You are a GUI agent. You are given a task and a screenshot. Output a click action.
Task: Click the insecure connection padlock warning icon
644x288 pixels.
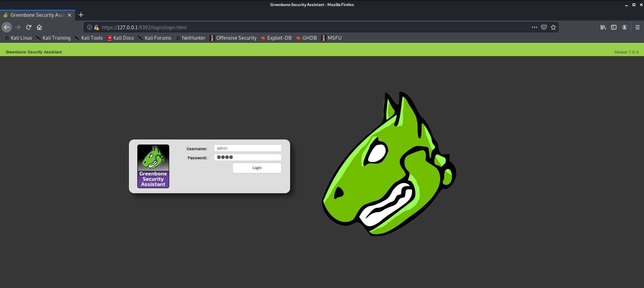pyautogui.click(x=96, y=27)
